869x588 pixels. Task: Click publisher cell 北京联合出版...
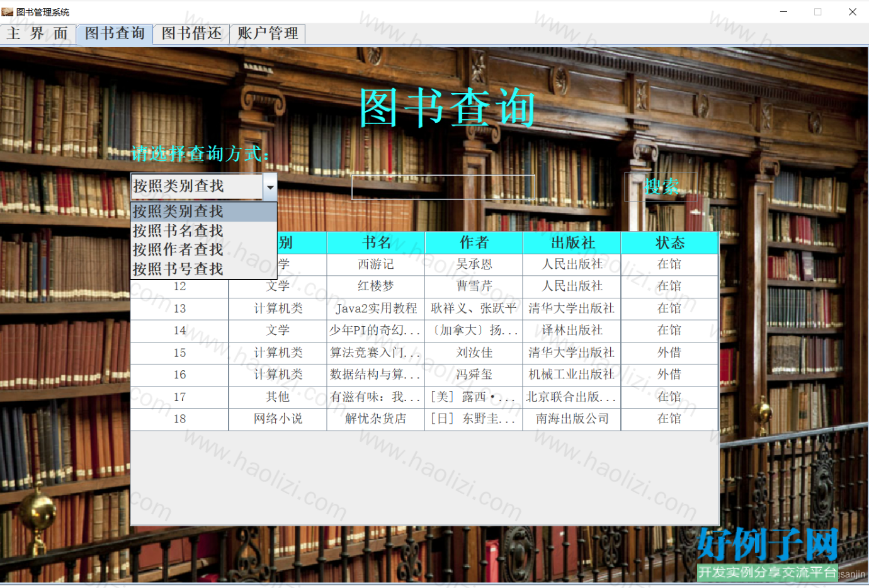[572, 397]
